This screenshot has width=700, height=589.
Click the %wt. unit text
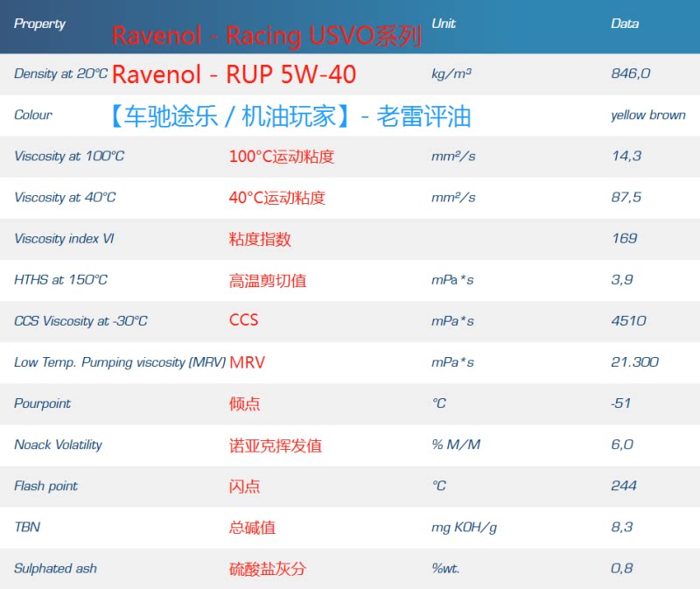(x=445, y=569)
